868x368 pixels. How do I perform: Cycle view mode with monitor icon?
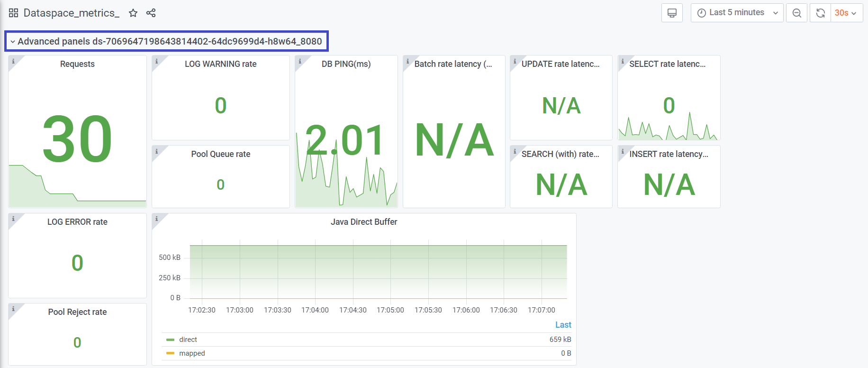[x=671, y=13]
